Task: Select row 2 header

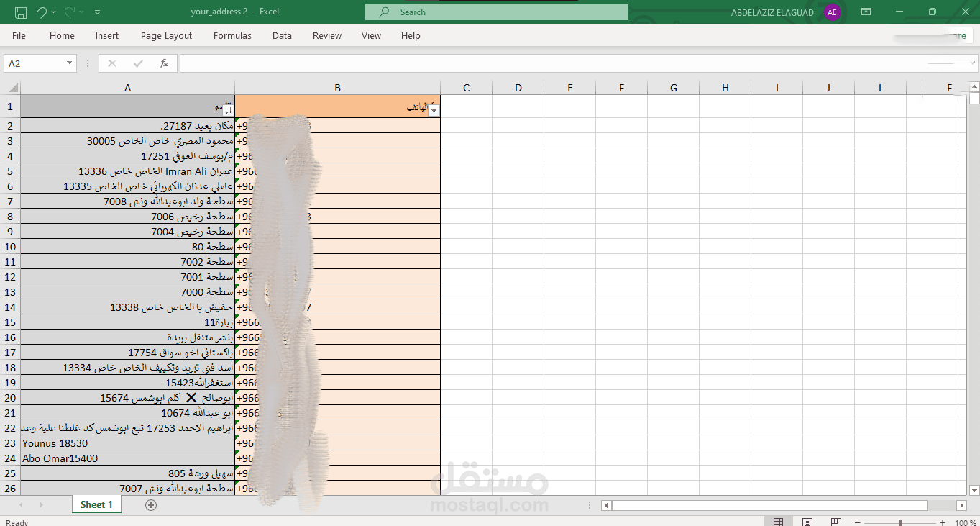Action: pos(10,126)
